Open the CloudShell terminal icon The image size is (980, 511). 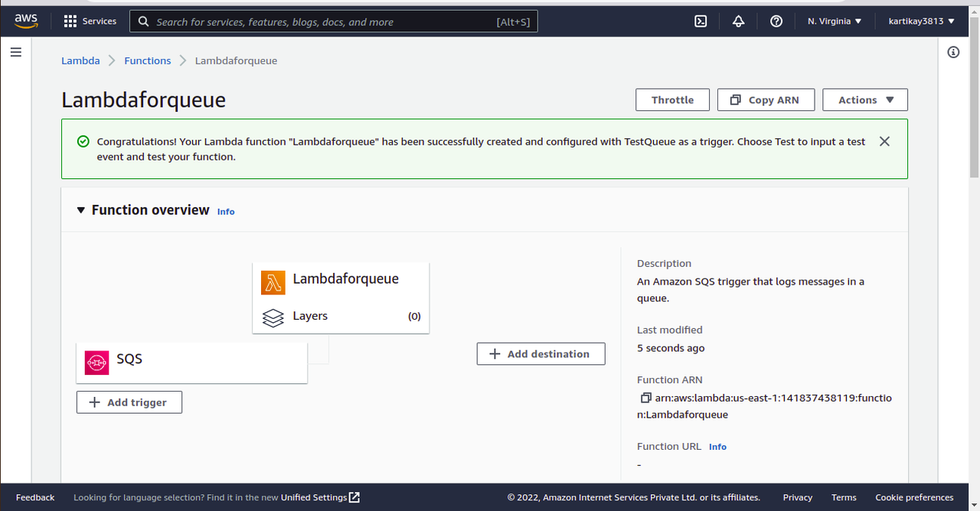pyautogui.click(x=701, y=21)
